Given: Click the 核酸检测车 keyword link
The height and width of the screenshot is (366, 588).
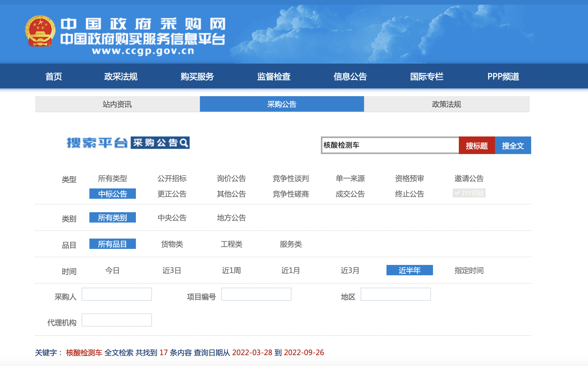Looking at the screenshot, I should click(84, 352).
